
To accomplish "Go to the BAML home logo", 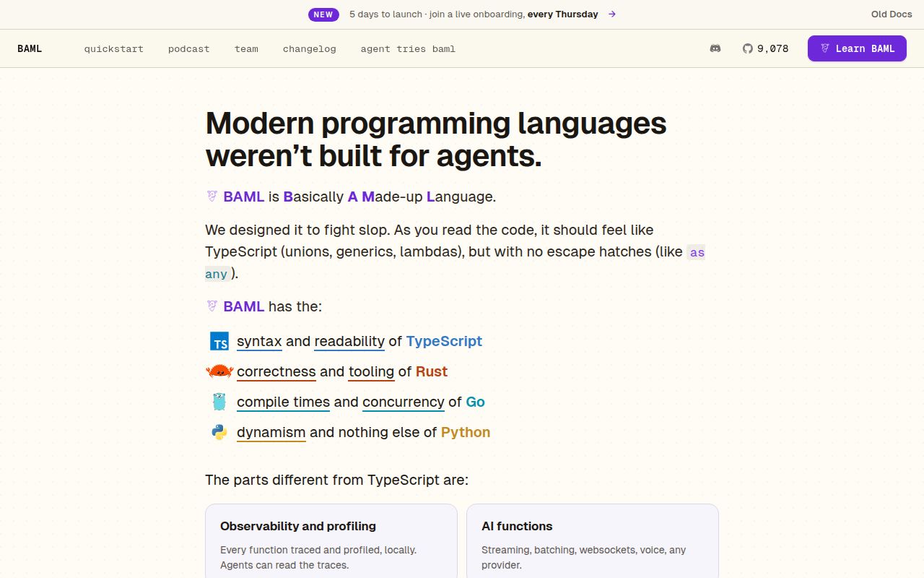I will 30,48.
